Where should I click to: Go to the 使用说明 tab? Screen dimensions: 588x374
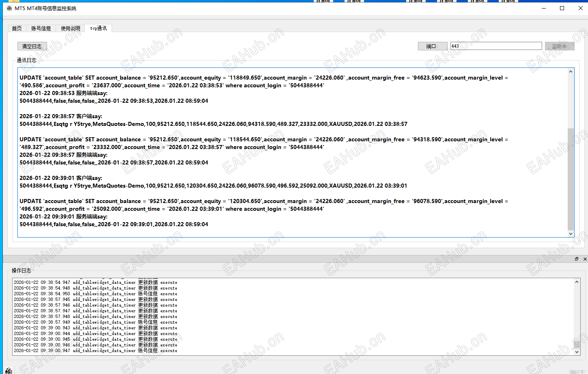[71, 28]
